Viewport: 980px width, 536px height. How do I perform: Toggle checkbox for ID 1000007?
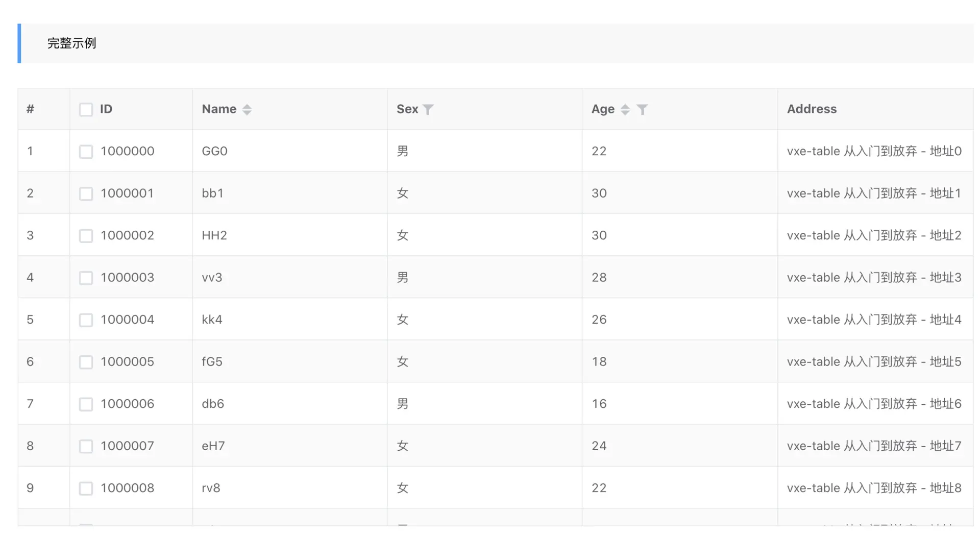click(x=86, y=446)
